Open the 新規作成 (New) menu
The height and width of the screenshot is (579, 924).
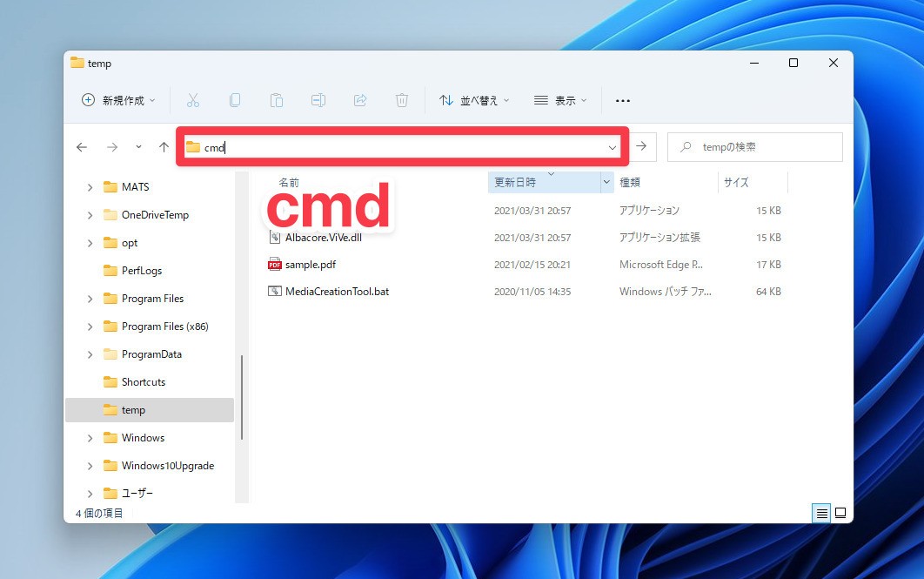click(118, 100)
